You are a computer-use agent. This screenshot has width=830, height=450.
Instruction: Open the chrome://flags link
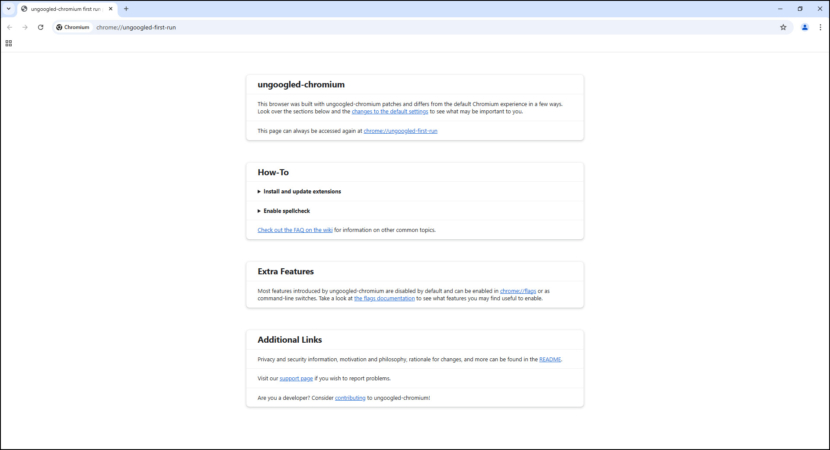518,291
